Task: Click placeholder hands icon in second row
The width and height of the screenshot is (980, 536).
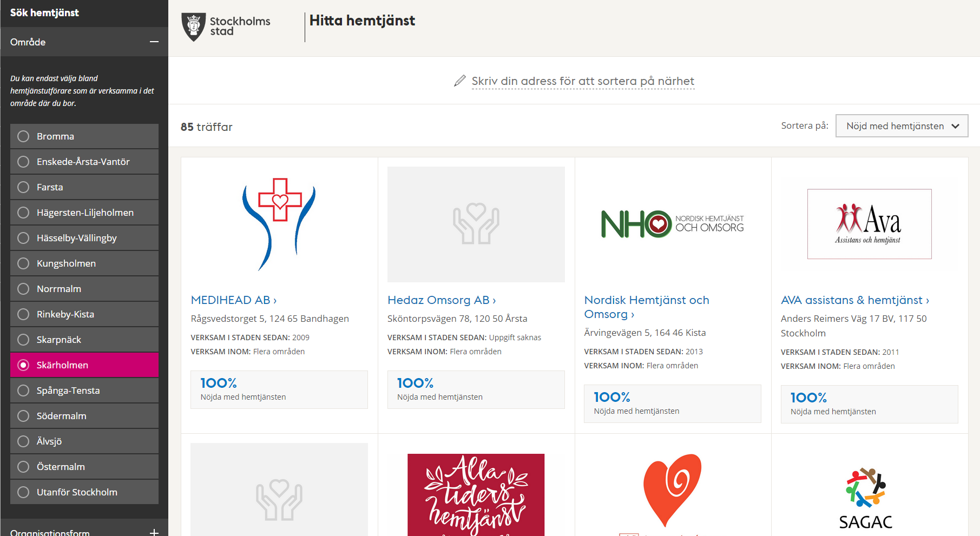Action: 279,500
